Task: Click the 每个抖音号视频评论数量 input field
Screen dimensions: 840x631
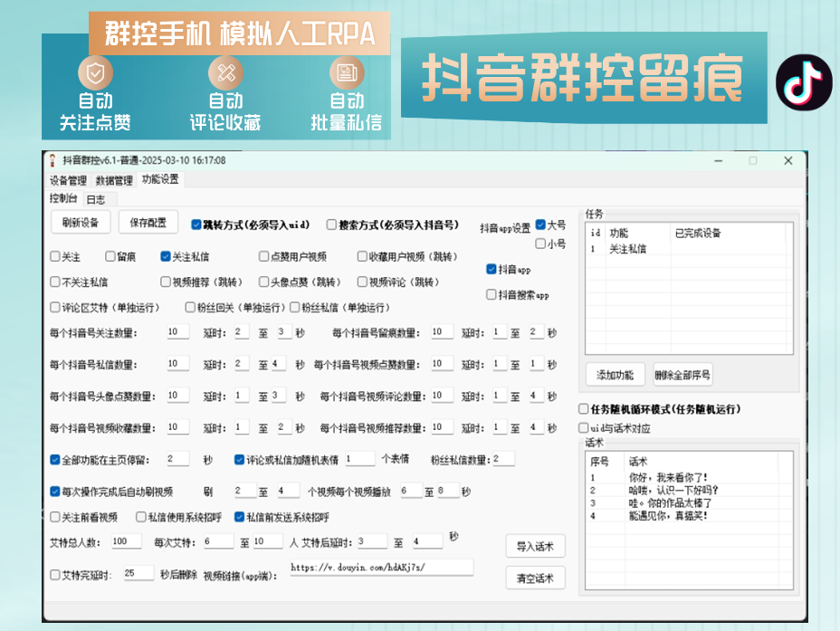Action: point(443,396)
